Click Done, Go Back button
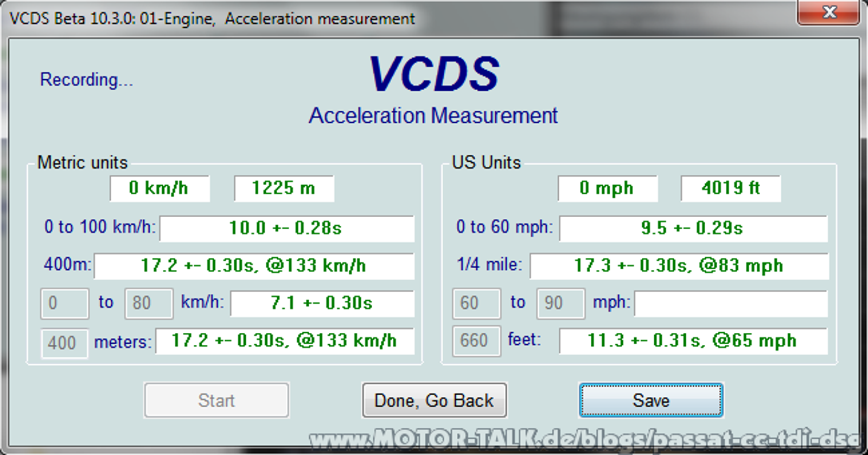Viewport: 868px width, 455px height. 434,400
